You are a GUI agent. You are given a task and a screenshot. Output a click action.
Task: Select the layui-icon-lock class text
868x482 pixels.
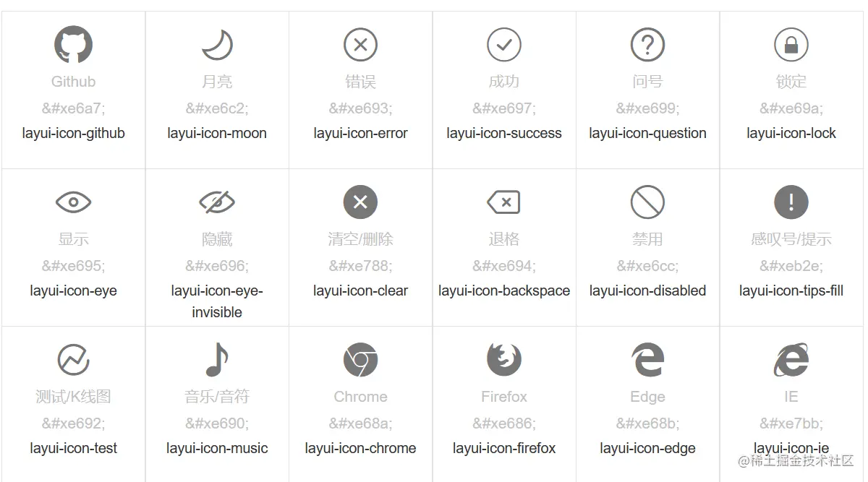point(791,133)
